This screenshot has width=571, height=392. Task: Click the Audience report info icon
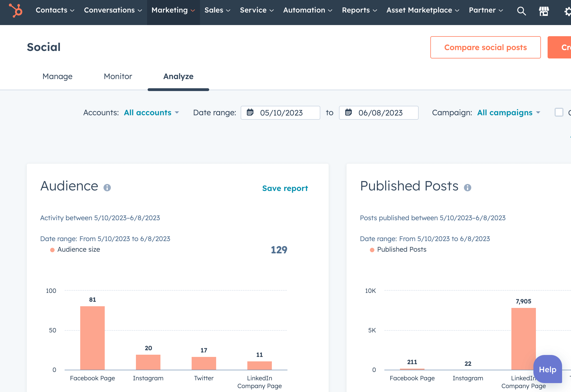(107, 187)
